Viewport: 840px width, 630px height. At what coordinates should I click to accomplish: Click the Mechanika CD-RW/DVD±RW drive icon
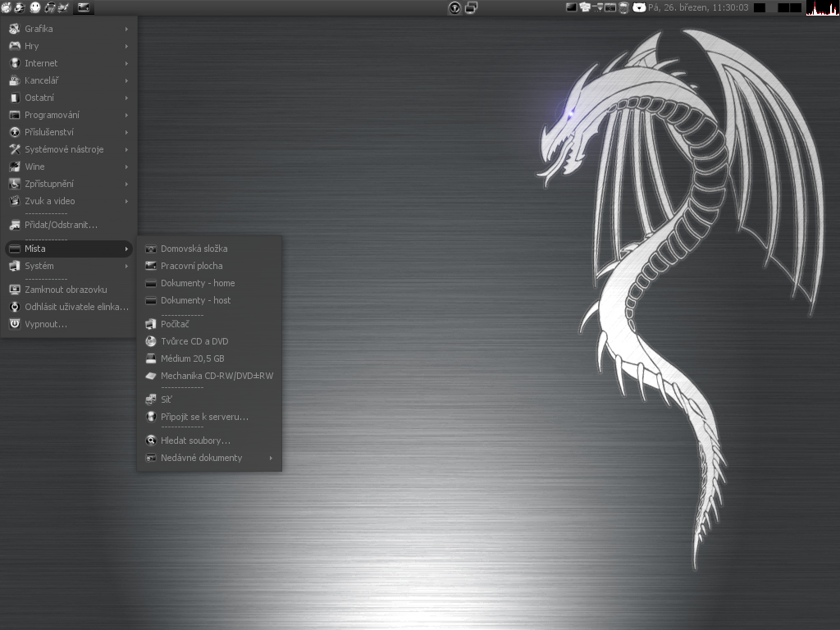click(x=151, y=376)
